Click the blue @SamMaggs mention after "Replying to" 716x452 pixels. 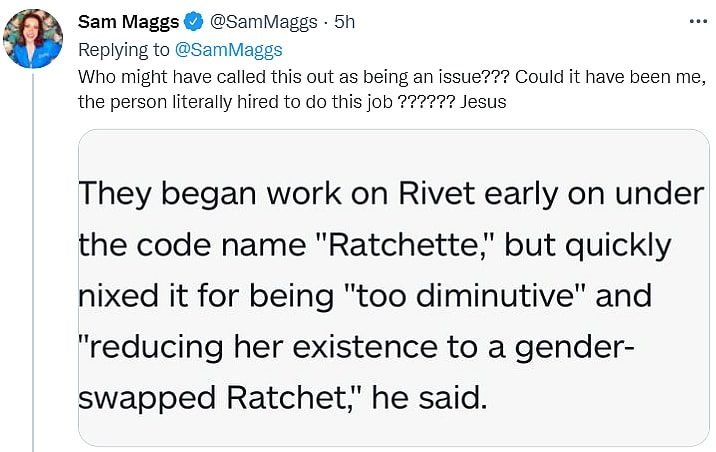229,48
